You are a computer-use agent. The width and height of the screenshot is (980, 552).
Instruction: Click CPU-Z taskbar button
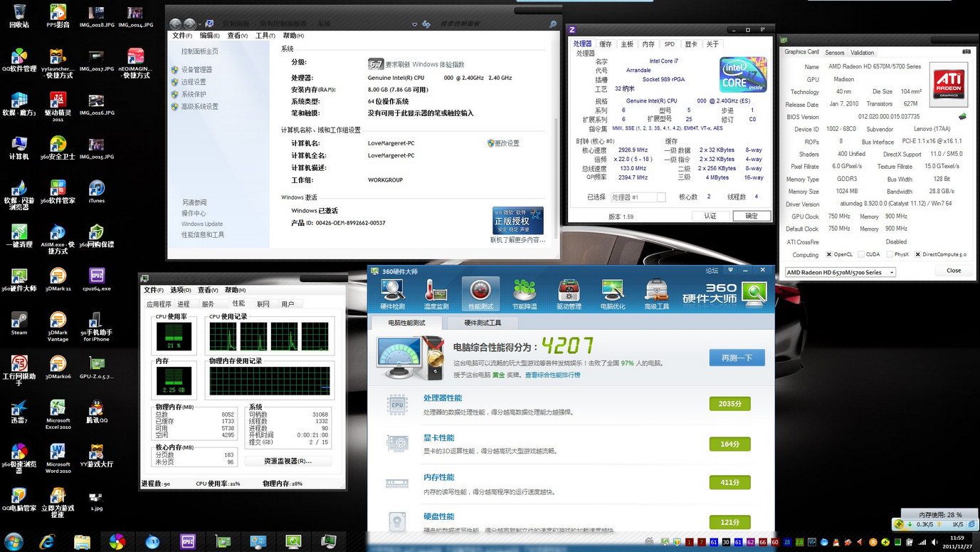(188, 541)
